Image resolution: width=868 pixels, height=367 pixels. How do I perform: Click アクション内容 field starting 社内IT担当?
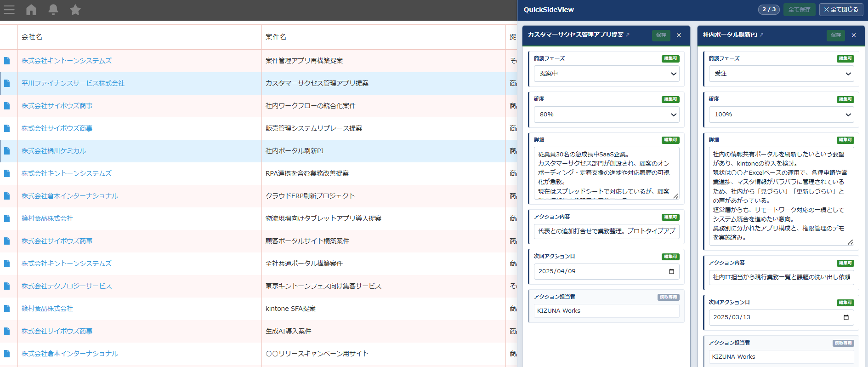(781, 277)
